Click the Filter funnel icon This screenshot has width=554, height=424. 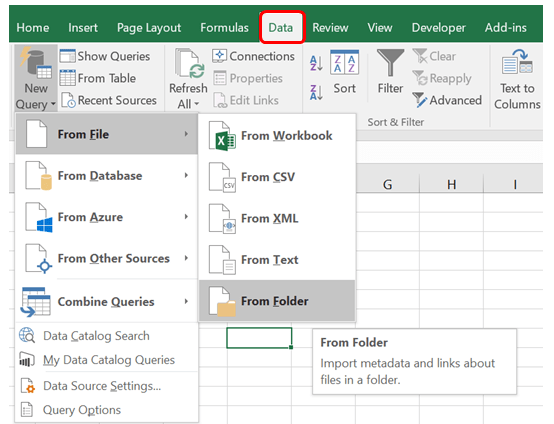coord(390,63)
